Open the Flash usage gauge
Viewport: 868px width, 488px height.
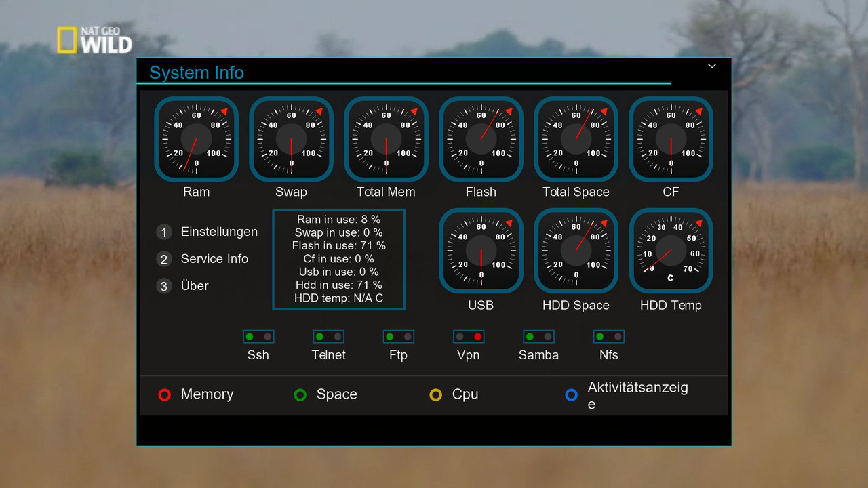[x=481, y=139]
